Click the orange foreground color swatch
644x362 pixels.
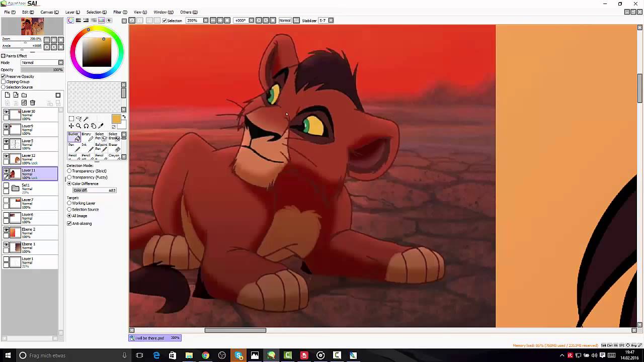[x=116, y=119]
